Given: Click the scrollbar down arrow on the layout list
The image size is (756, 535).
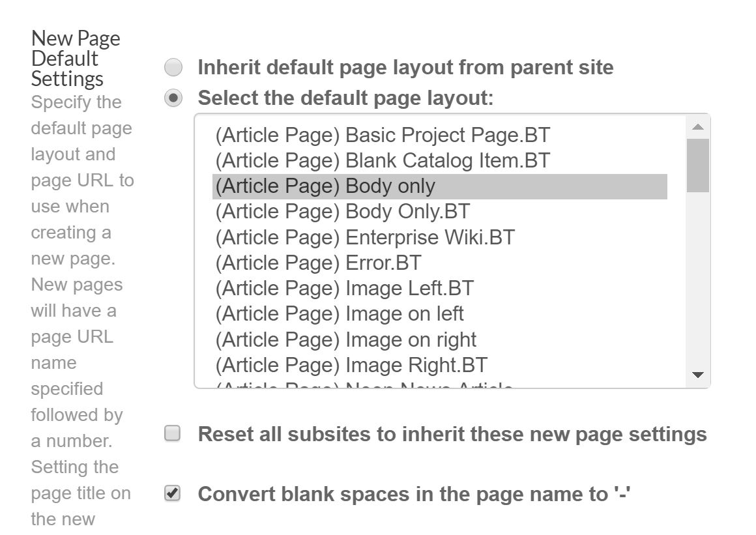Looking at the screenshot, I should [x=697, y=375].
